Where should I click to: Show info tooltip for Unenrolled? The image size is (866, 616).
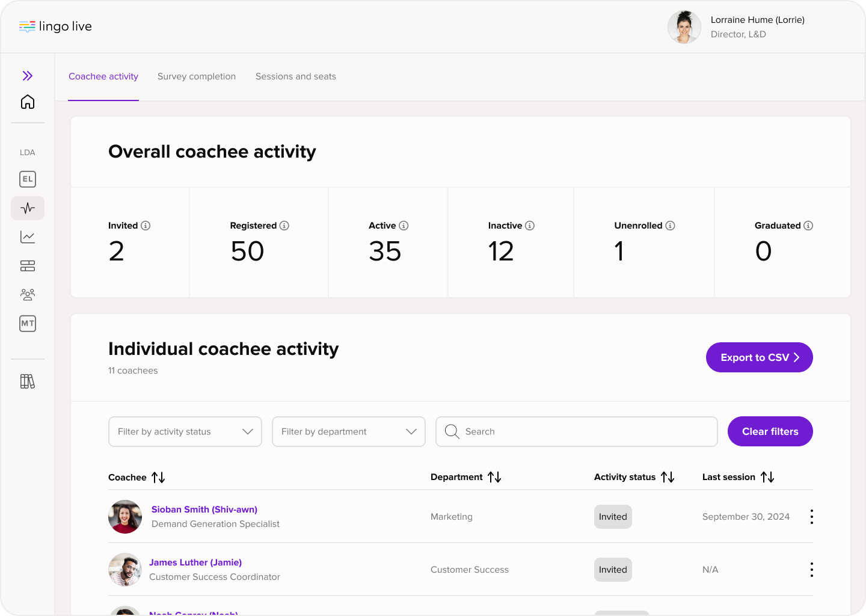670,226
